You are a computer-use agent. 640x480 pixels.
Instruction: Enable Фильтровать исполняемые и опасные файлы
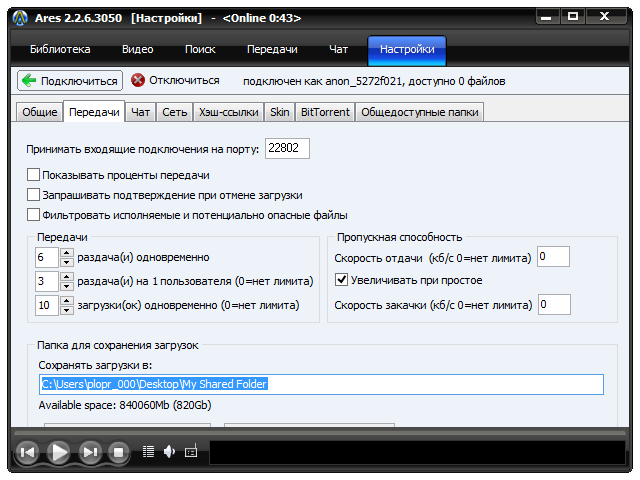click(33, 215)
